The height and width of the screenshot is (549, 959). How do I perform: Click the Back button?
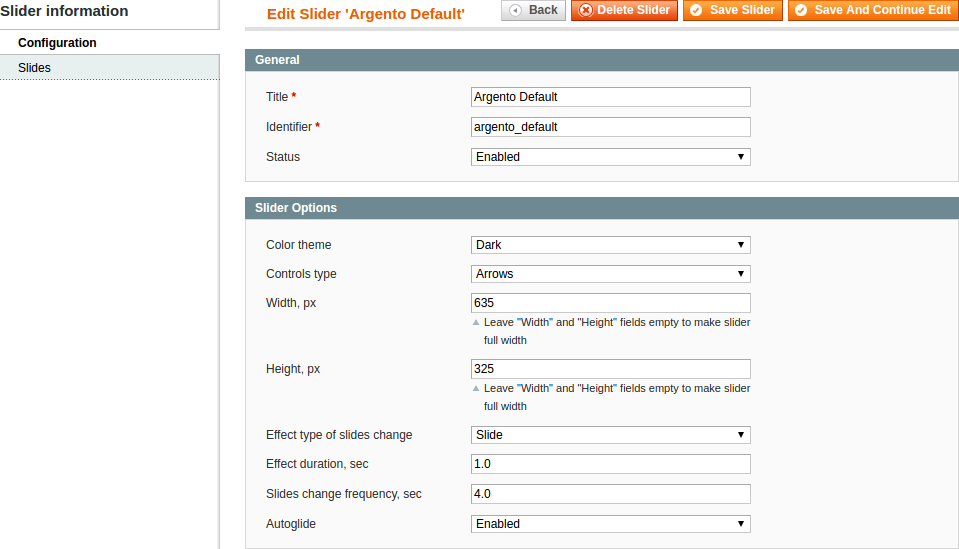pyautogui.click(x=533, y=10)
